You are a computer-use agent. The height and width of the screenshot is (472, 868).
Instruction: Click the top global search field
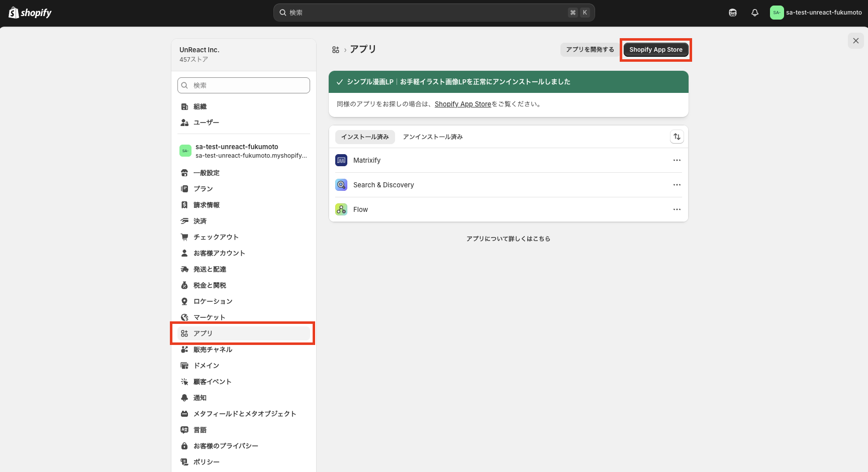[x=434, y=13]
